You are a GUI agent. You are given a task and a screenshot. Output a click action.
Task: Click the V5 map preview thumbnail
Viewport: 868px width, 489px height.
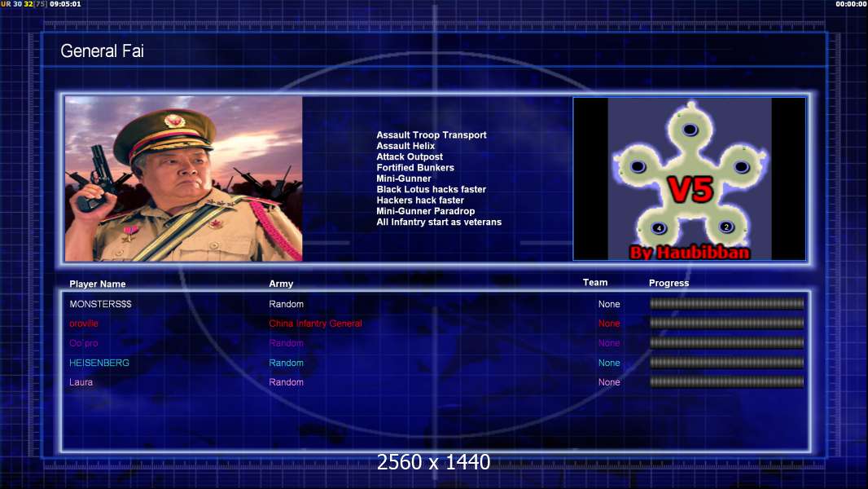click(x=689, y=178)
